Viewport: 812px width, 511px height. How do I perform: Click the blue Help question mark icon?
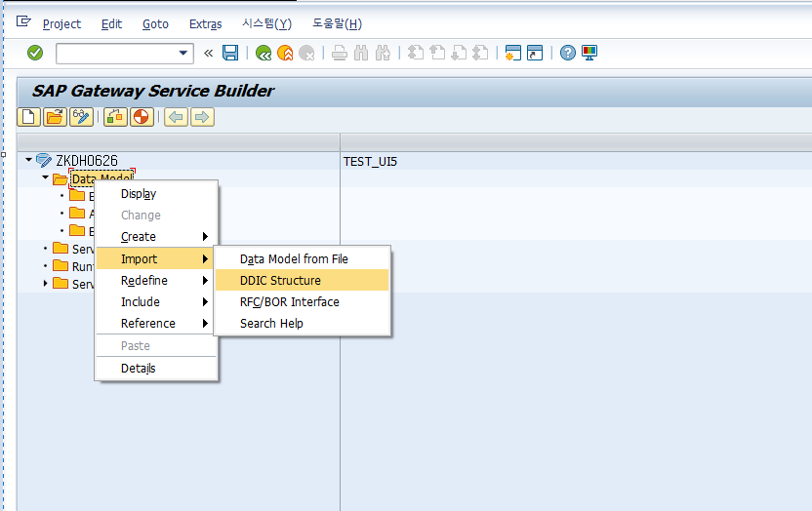coord(568,53)
